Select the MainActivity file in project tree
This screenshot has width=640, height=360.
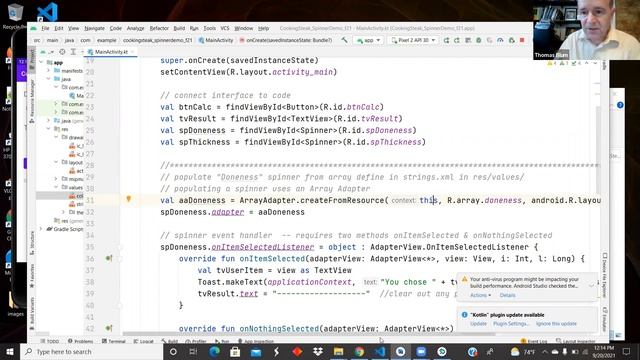76,96
